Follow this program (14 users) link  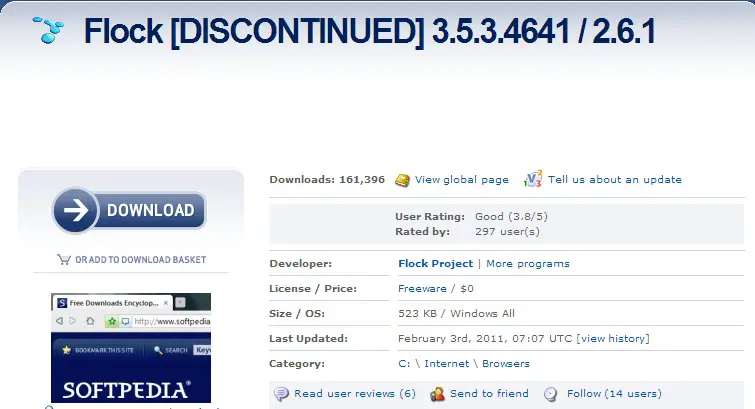(x=614, y=394)
